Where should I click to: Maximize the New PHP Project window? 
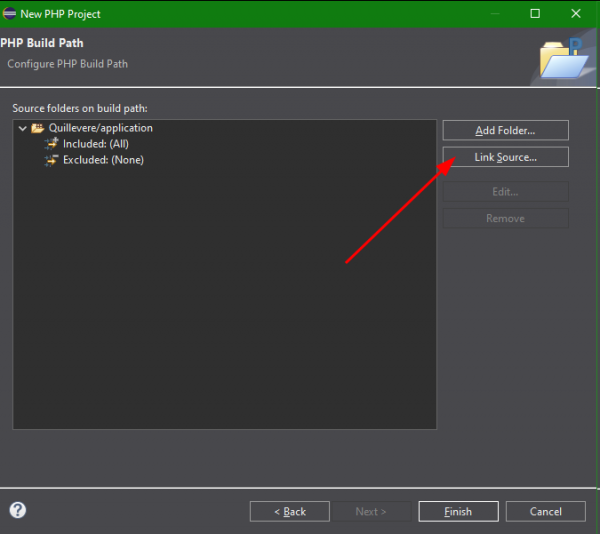pos(535,14)
